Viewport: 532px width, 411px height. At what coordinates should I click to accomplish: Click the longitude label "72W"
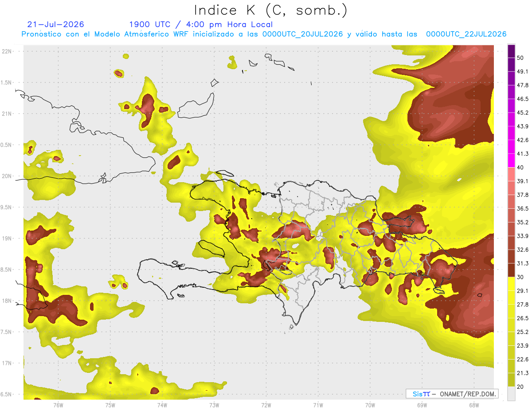pyautogui.click(x=266, y=405)
